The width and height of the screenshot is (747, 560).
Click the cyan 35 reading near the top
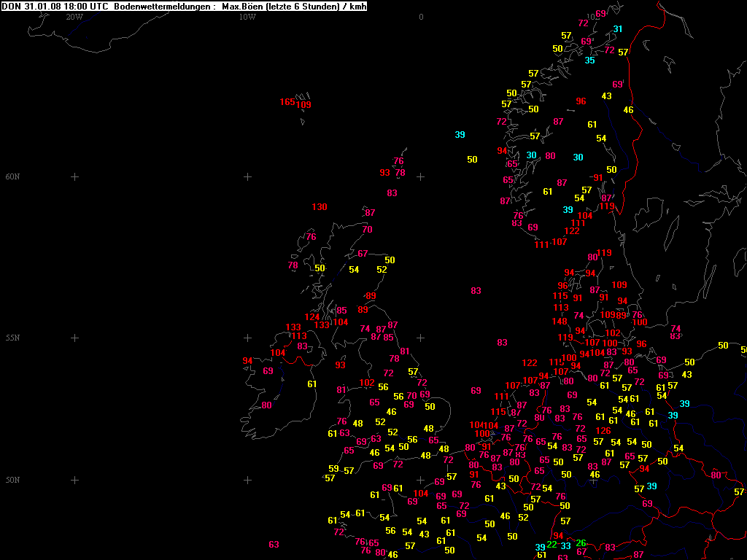point(589,61)
